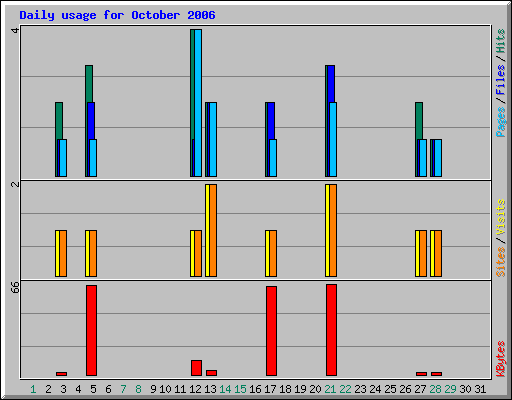The height and width of the screenshot is (400, 512).
Task: Click the day '28' x-axis label
Action: click(435, 389)
